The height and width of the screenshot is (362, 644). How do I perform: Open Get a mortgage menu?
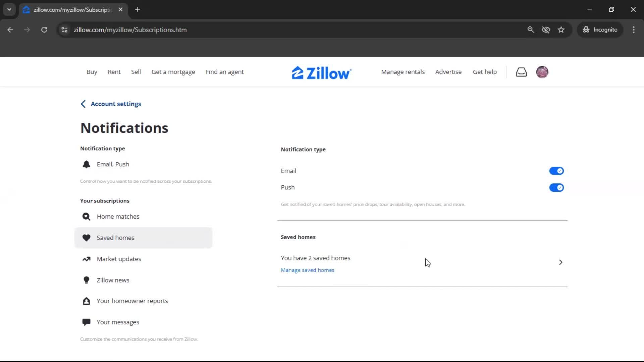pos(173,72)
